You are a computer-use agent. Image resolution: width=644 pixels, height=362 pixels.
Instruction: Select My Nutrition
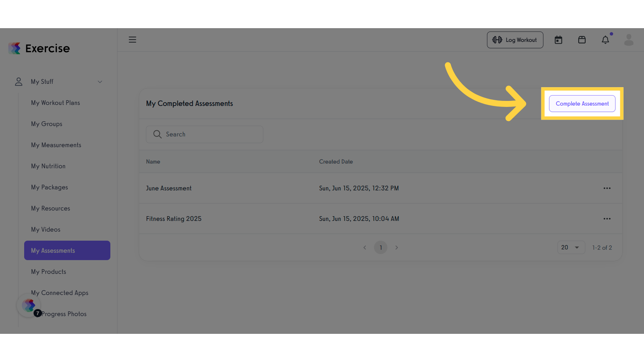48,166
